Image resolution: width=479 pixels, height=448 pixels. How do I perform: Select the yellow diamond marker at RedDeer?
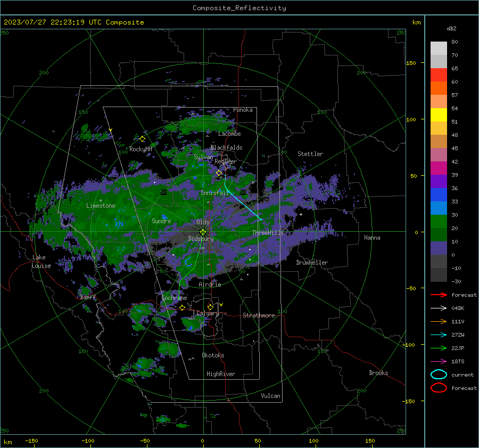219,173
